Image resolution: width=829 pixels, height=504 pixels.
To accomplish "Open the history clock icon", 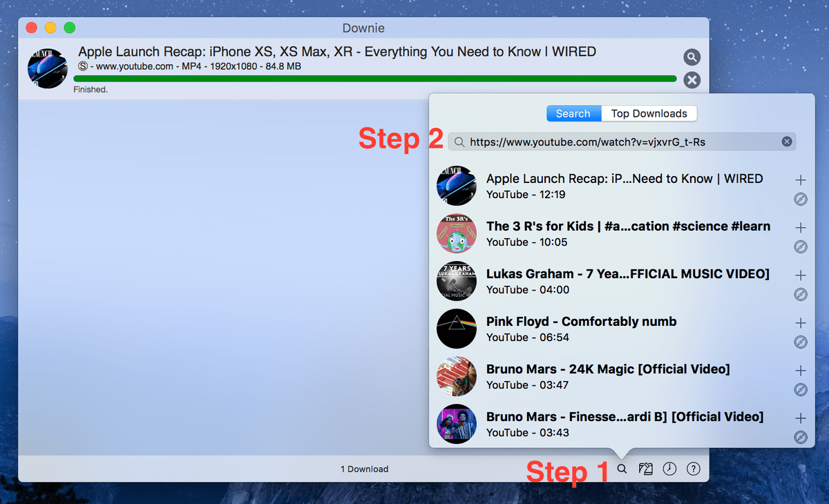I will click(x=669, y=469).
